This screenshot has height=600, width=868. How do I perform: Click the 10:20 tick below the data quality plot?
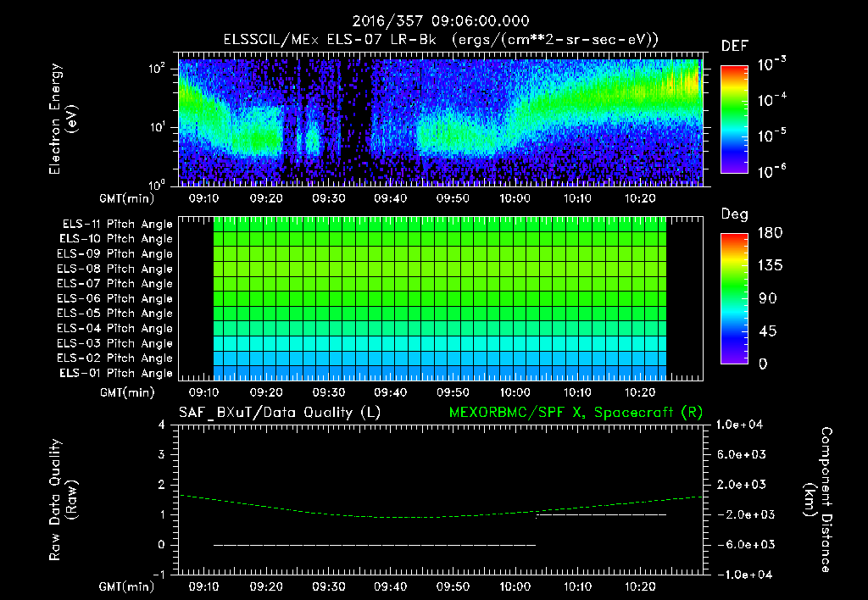point(640,587)
